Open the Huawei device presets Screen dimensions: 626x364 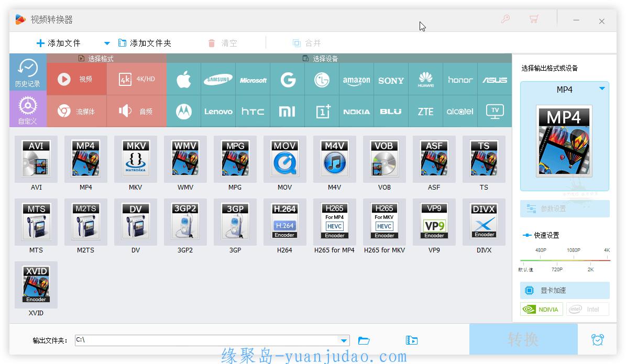point(425,79)
